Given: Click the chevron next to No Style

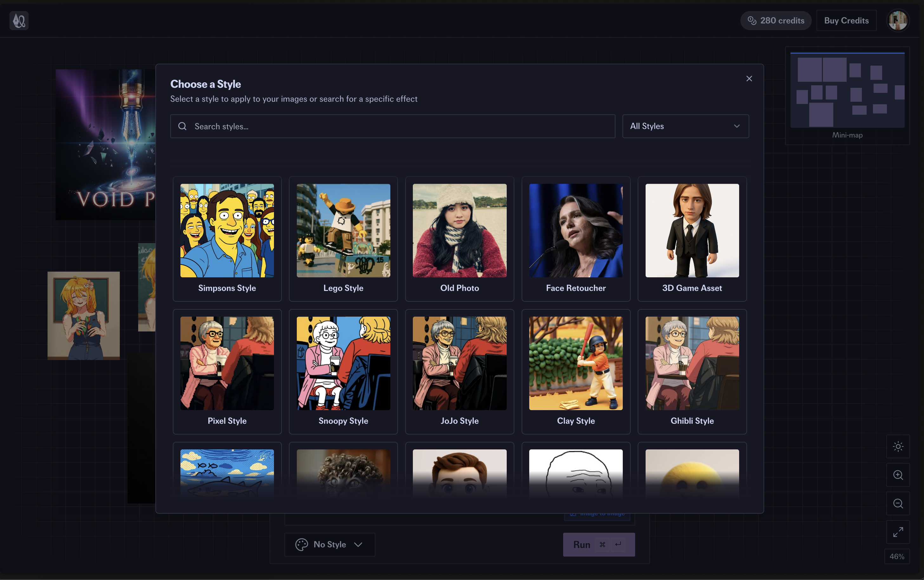Looking at the screenshot, I should coord(358,544).
